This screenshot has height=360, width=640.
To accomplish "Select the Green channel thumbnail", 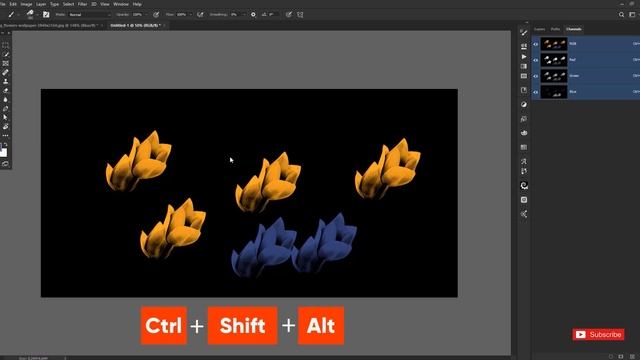I will [554, 76].
